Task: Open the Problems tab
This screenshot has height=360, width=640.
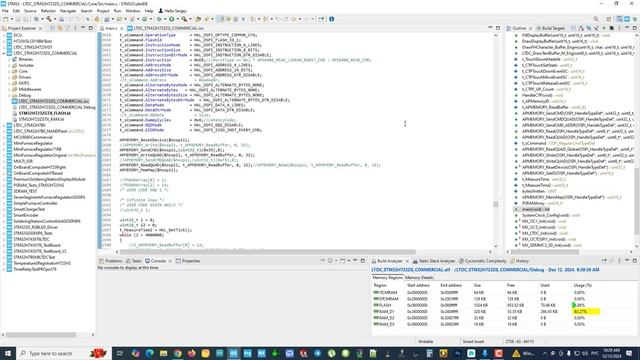Action: [x=111, y=261]
